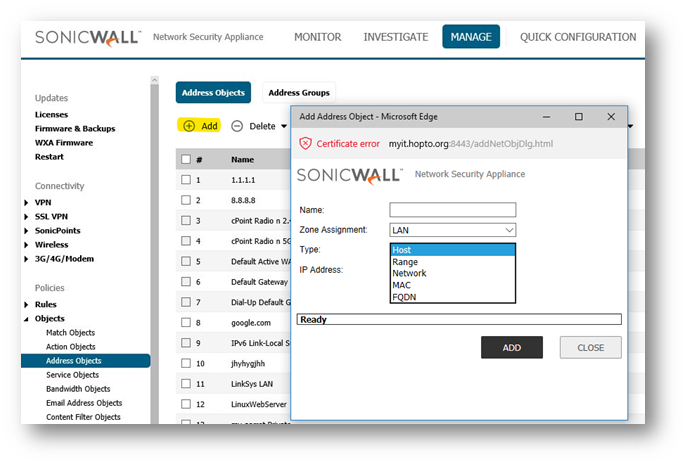Open Action Objects in sidebar
Screen dimensions: 687x466
[x=71, y=347]
